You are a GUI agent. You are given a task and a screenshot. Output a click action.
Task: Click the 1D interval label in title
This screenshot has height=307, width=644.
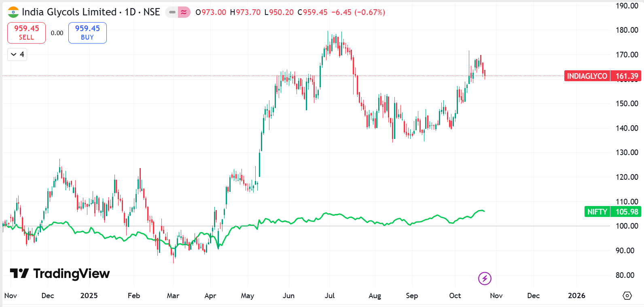point(130,12)
